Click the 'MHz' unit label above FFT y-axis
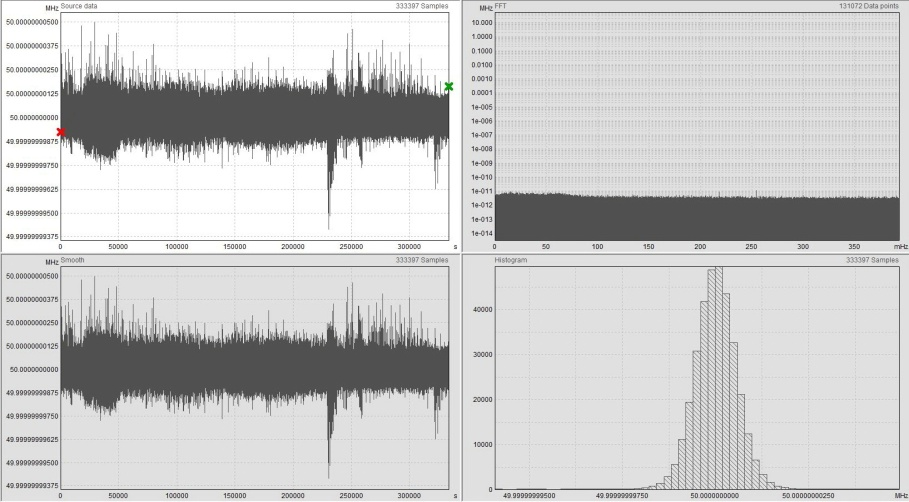Image resolution: width=909 pixels, height=502 pixels. 486,8
